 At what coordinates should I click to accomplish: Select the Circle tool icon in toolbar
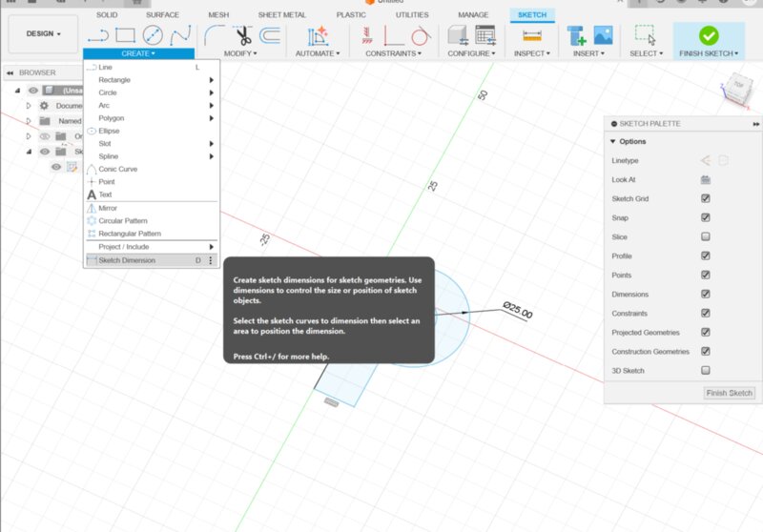(x=153, y=35)
